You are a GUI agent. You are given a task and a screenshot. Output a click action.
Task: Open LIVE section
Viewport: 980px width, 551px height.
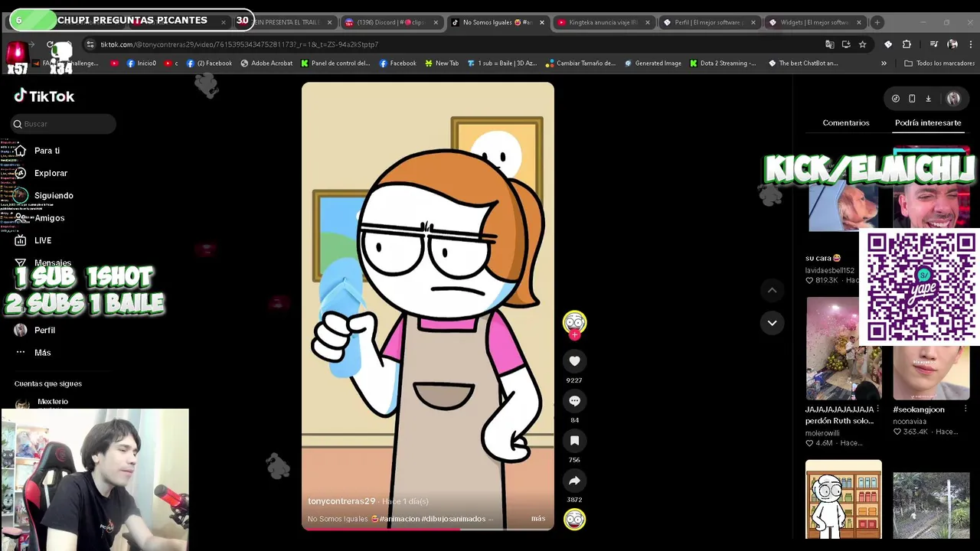click(x=43, y=240)
